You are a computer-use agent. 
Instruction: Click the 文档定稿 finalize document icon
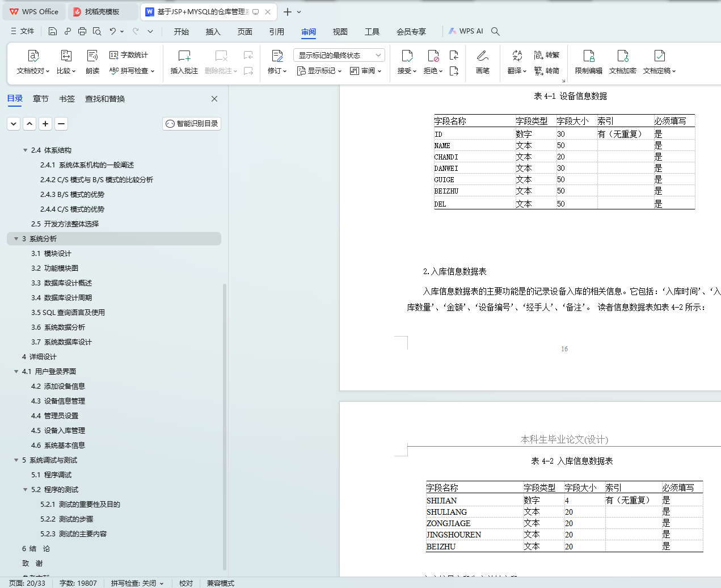click(659, 56)
